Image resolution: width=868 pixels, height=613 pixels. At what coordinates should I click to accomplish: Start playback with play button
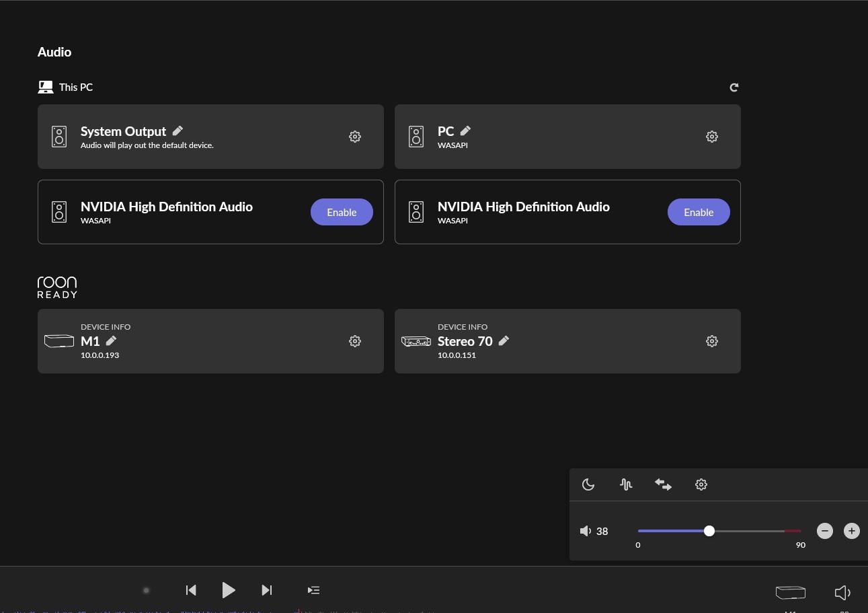coord(229,590)
